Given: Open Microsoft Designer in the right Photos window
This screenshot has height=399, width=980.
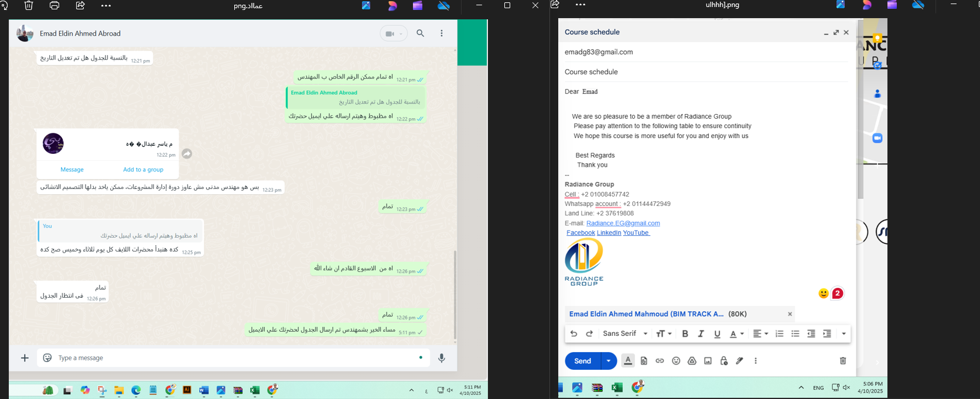Looking at the screenshot, I should click(x=866, y=5).
